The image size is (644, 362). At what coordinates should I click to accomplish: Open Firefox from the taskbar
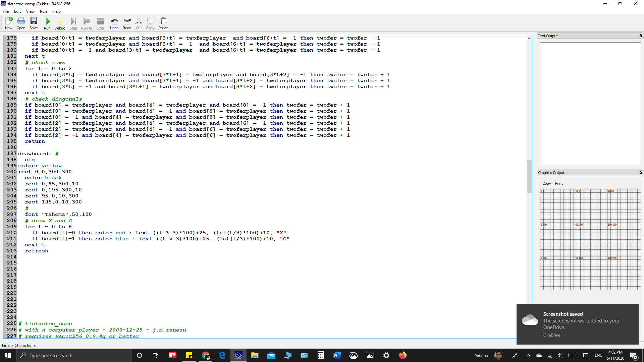(x=403, y=355)
